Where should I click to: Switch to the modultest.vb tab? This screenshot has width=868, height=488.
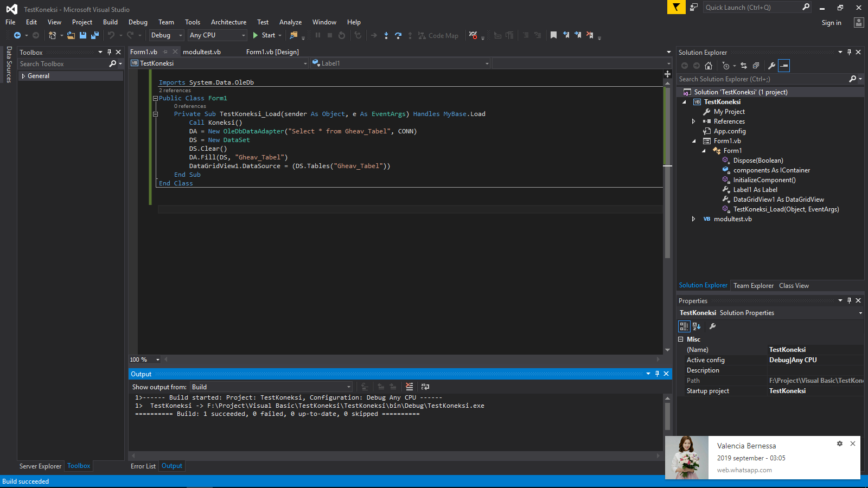(x=201, y=52)
